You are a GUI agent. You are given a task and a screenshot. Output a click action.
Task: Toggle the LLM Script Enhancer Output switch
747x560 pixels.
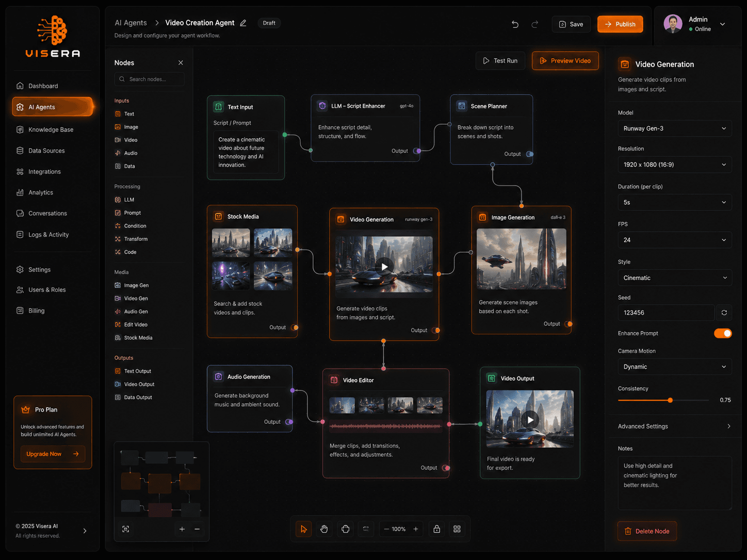click(417, 151)
